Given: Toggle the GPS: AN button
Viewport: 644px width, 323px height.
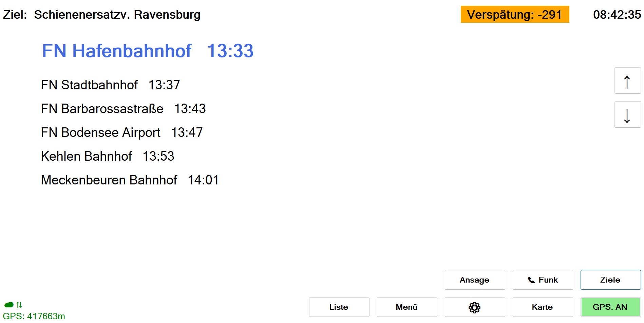Looking at the screenshot, I should (610, 307).
